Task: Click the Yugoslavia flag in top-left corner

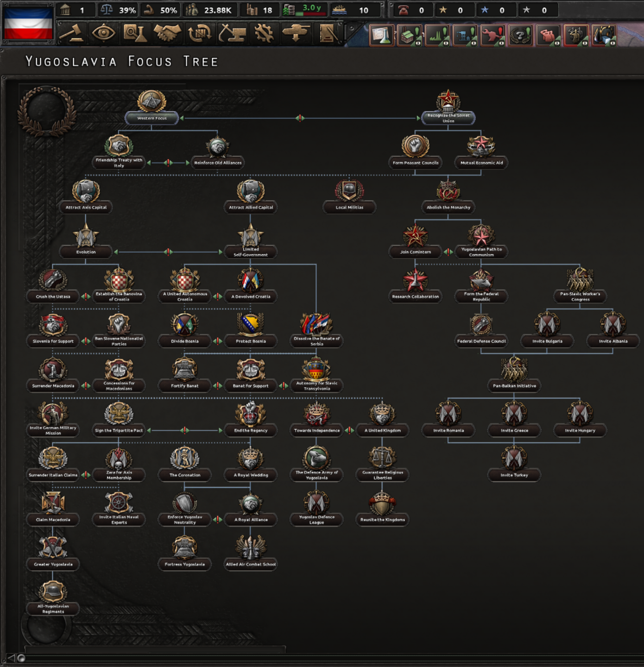Action: 28,23
